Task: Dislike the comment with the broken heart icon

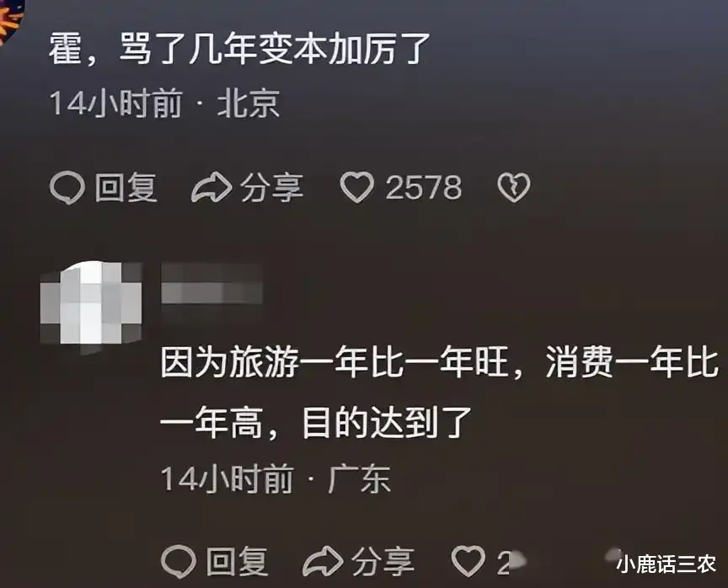Action: coord(514,188)
